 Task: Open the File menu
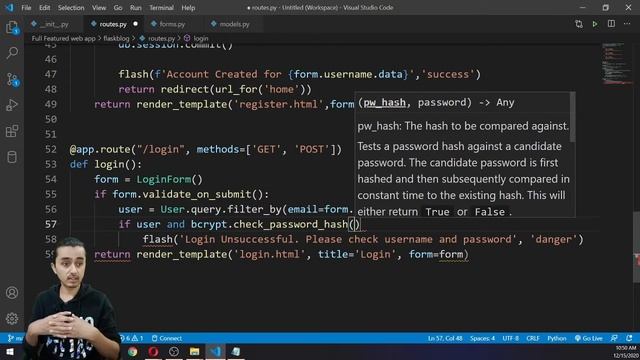click(x=26, y=7)
